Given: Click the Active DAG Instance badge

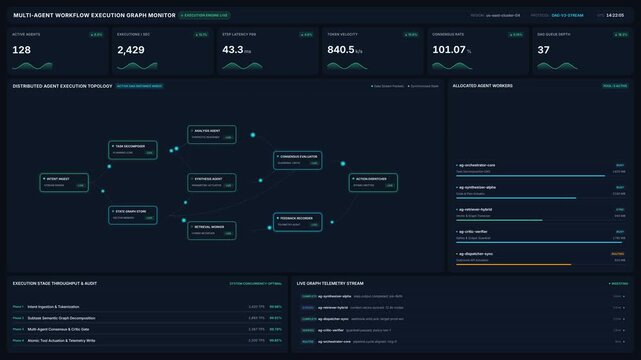Looking at the screenshot, I should [x=140, y=86].
